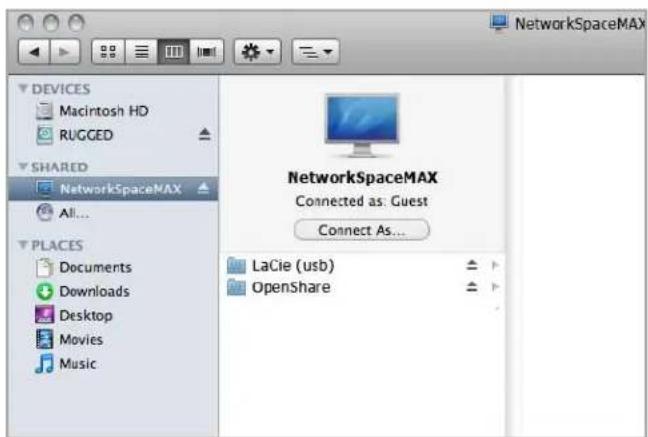The image size is (648, 437).
Task: Click the NetworkSpaceMAX sidebar computer icon
Action: click(x=45, y=189)
